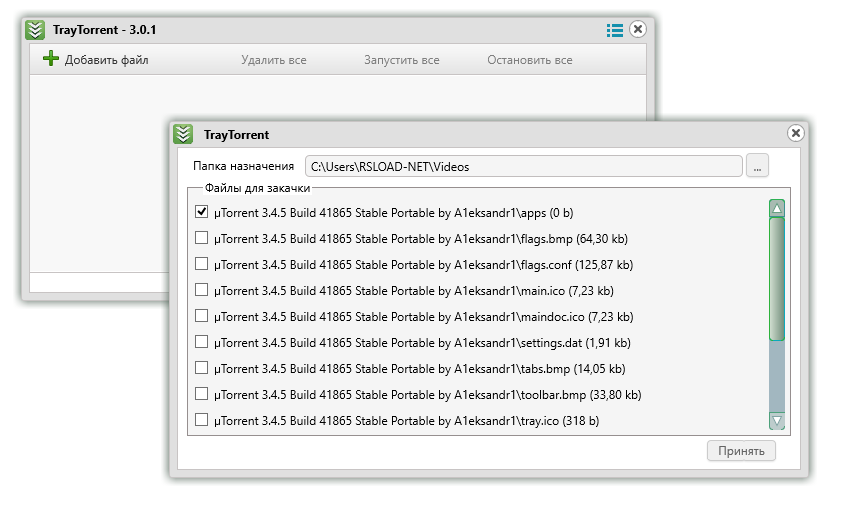Click Удалить все in toolbar
The height and width of the screenshot is (510, 863).
[273, 60]
